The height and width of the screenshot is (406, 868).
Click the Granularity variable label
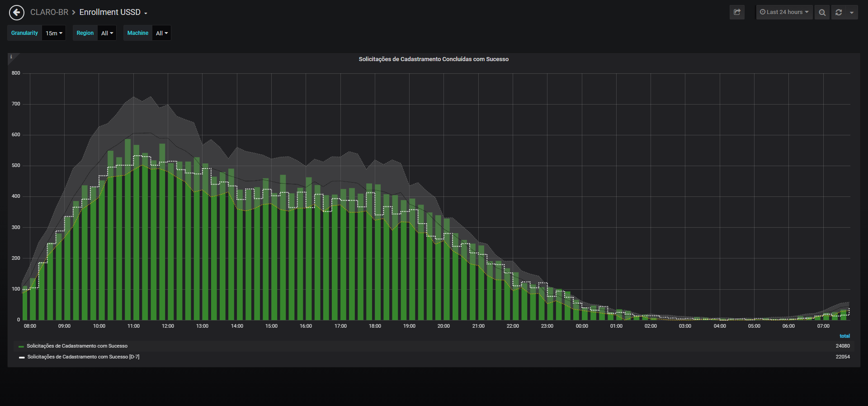click(x=25, y=33)
